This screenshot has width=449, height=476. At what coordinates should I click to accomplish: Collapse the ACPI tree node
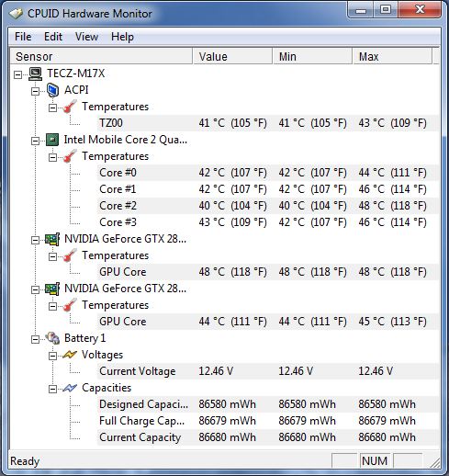point(36,91)
